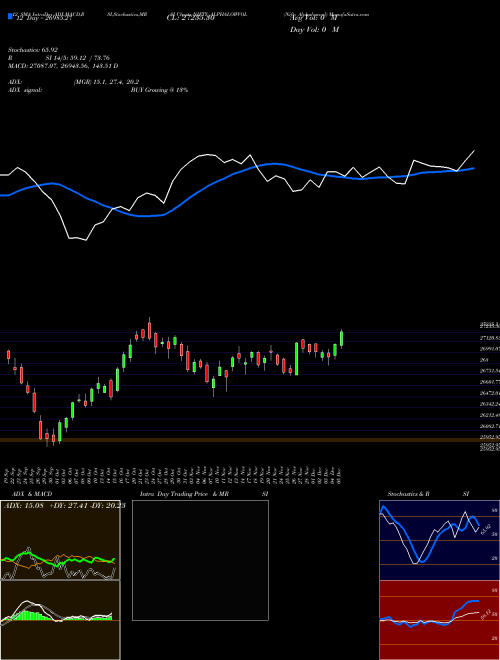This screenshot has width=500, height=660.
Task: Click the 'RSI 14/3: 59.12 / 73.76' reading
Action: point(59,58)
